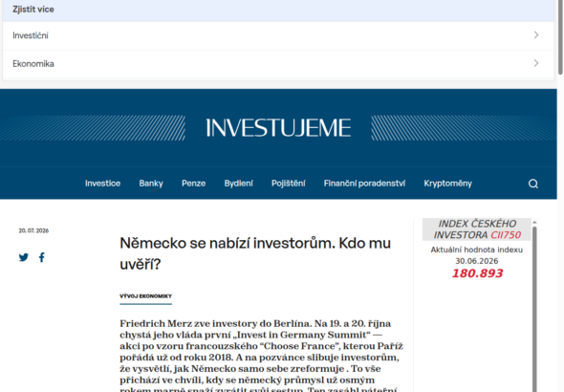The image size is (564, 392).
Task: Click the Investiční link text
Action: [31, 35]
